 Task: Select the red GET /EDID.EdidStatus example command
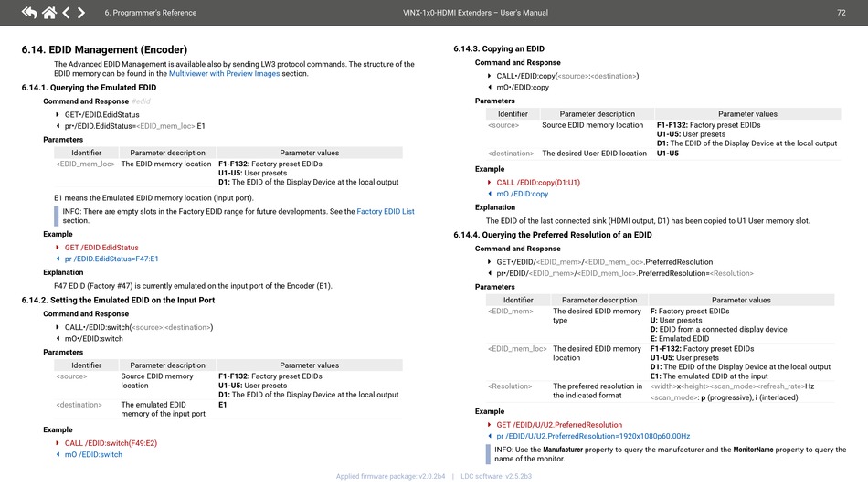tap(101, 248)
